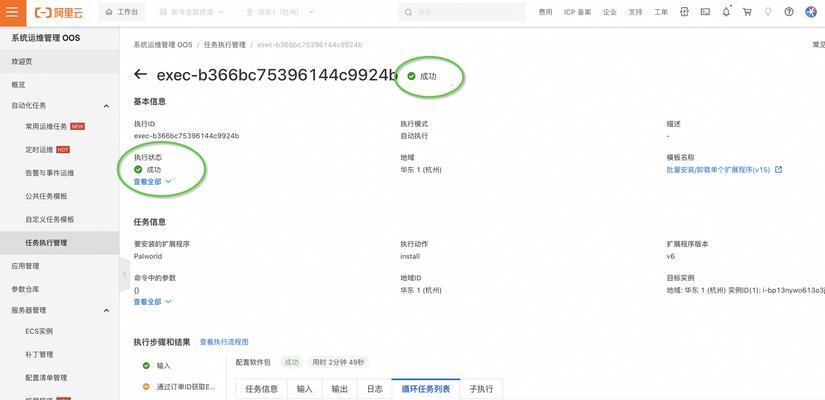
Task: Click the 用时 2分钟 49秒 duration badge
Action: coord(338,362)
